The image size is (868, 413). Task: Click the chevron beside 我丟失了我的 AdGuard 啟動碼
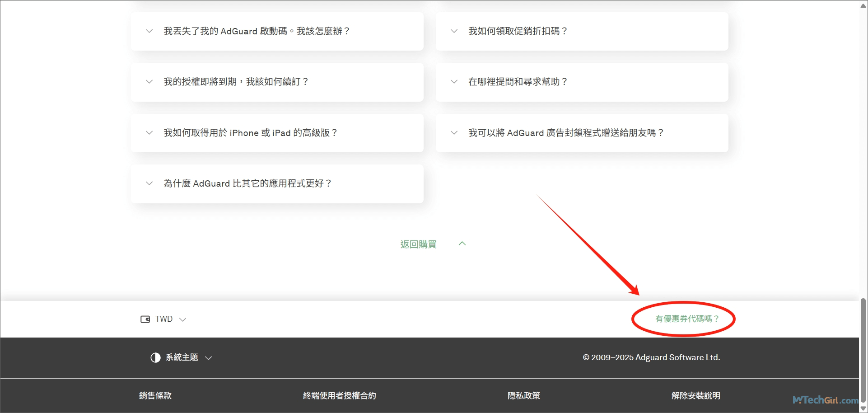[x=149, y=31]
